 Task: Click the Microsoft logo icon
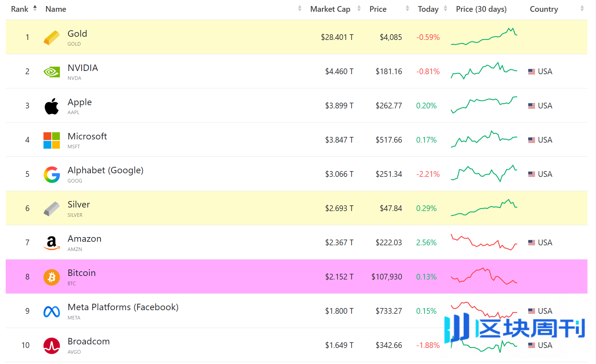pos(52,140)
